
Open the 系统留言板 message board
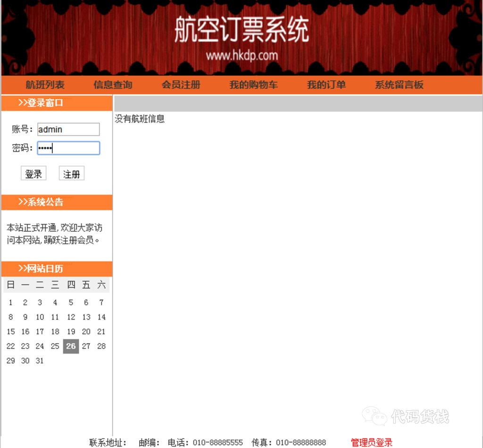(399, 85)
